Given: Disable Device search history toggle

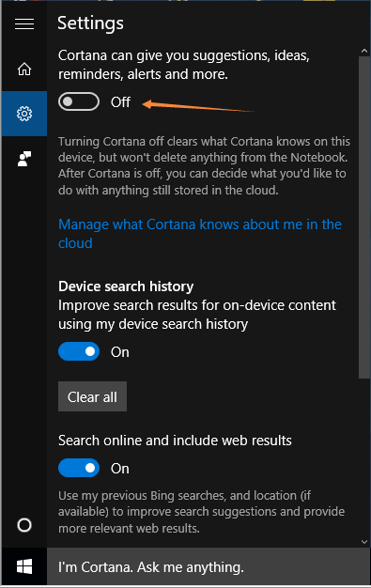Looking at the screenshot, I should (x=79, y=351).
